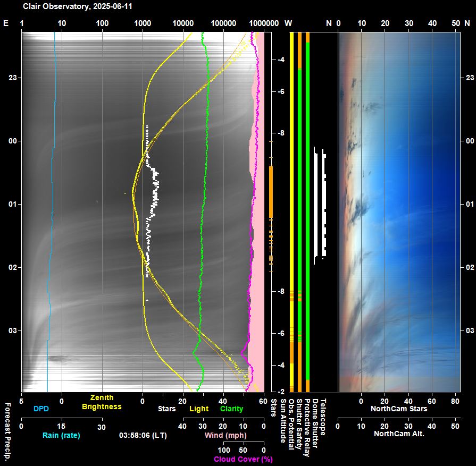Click the yellow Zenith Brightness legend label
Image resolution: width=476 pixels, height=466 pixels.
click(x=102, y=402)
